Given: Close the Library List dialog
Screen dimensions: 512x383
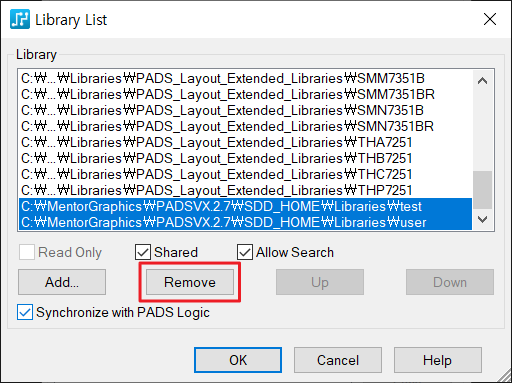Looking at the screenshot, I should (490, 19).
